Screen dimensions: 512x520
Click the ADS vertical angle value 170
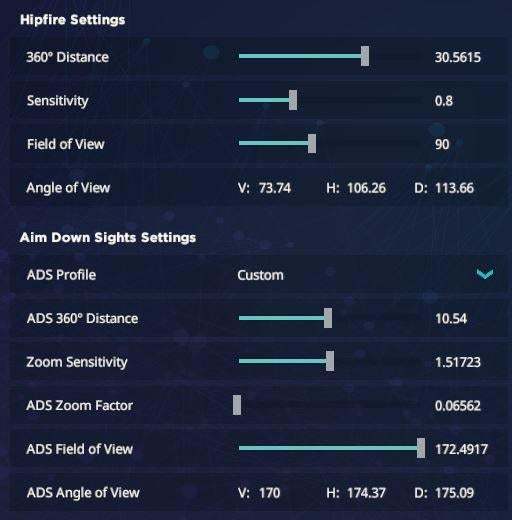click(x=270, y=493)
